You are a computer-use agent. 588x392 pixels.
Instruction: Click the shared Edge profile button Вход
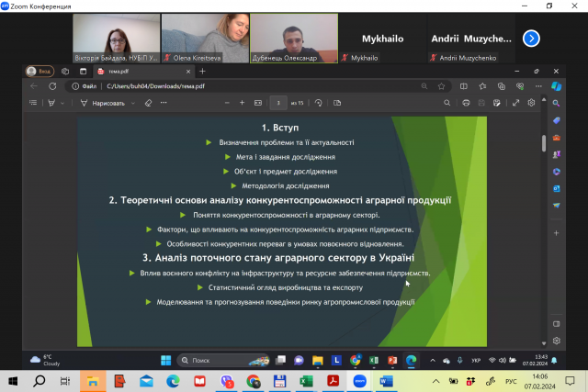[40, 72]
